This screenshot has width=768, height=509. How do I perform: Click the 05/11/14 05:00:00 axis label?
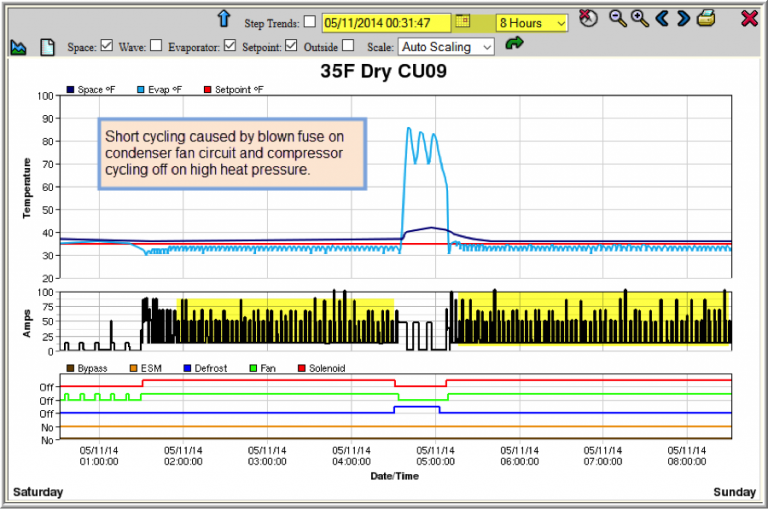pos(435,456)
